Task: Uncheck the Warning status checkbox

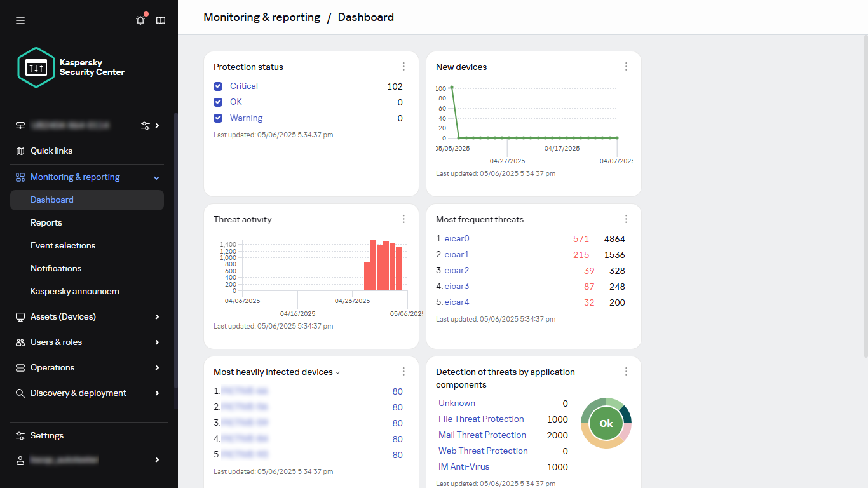Action: pyautogui.click(x=218, y=118)
